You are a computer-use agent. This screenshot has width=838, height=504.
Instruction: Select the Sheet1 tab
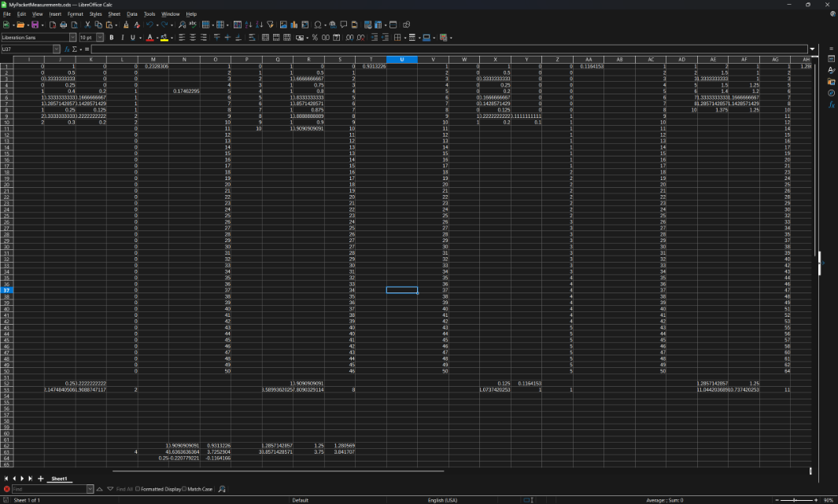(x=59, y=478)
